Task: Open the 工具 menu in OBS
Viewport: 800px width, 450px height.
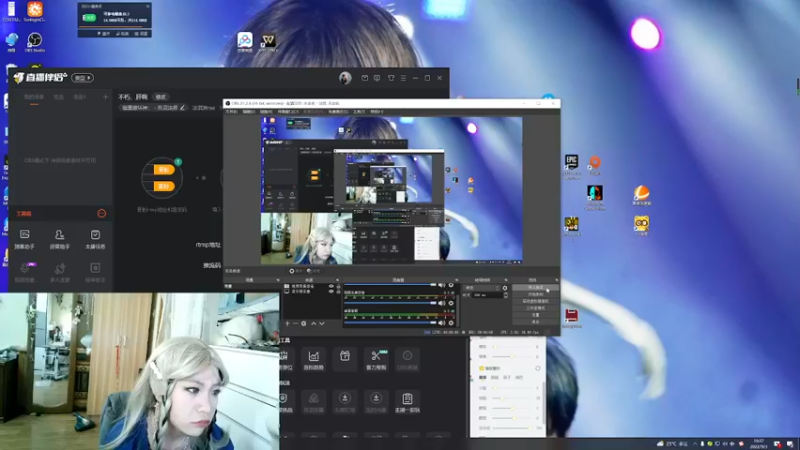Action: click(359, 112)
